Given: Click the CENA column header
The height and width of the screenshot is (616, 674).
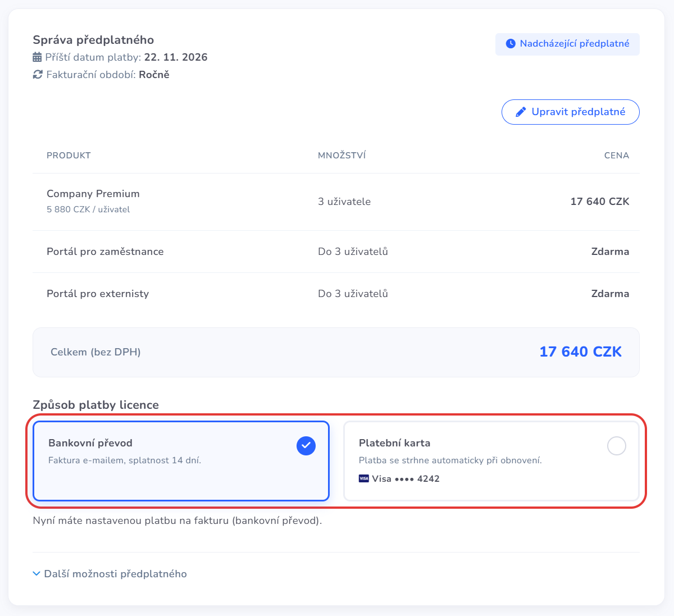Looking at the screenshot, I should tap(617, 156).
